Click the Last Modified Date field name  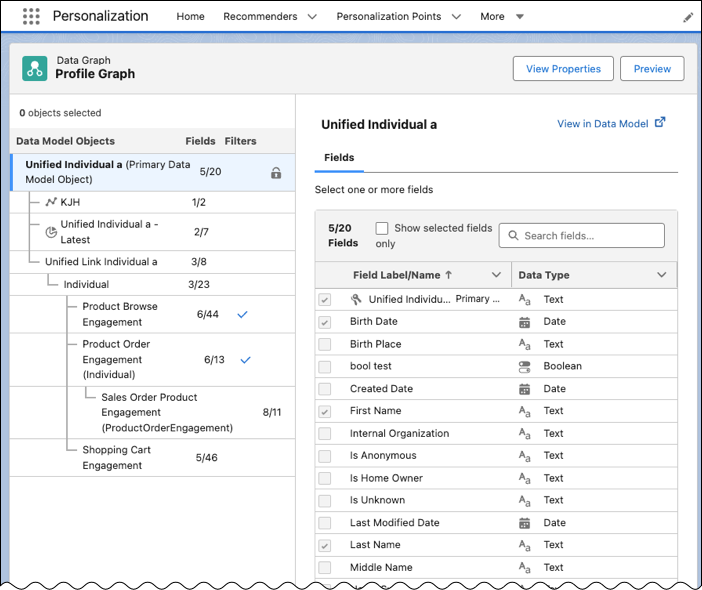[394, 523]
